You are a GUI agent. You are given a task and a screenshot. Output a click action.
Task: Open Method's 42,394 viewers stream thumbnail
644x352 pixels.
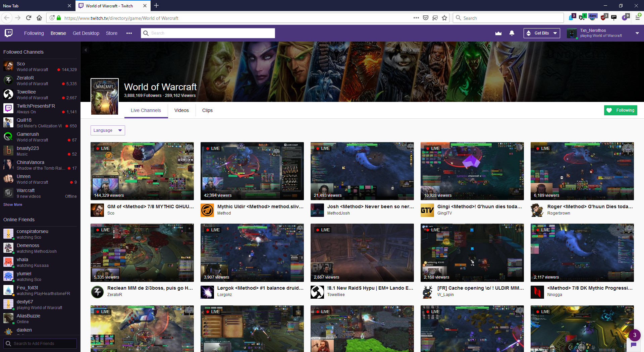(x=252, y=171)
